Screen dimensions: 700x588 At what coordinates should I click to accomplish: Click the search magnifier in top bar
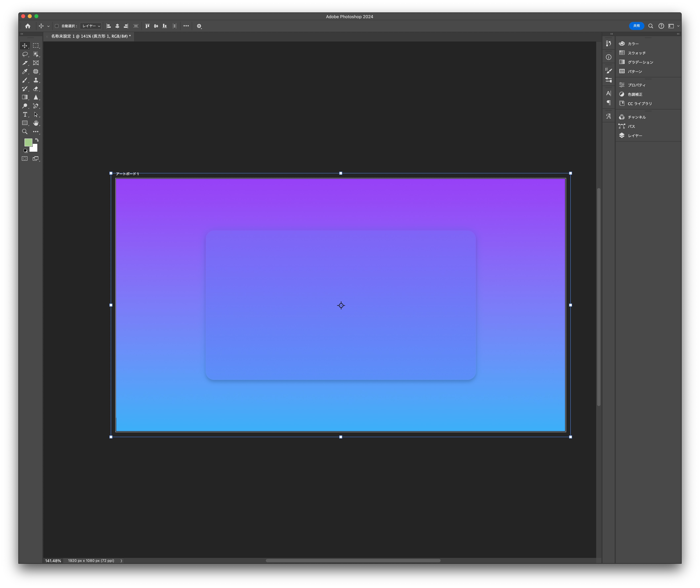click(651, 26)
